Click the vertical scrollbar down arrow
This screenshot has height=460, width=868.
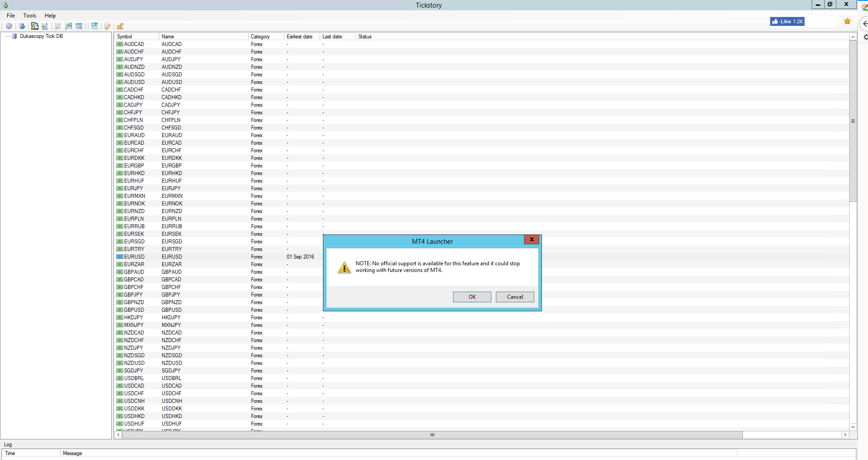853,427
